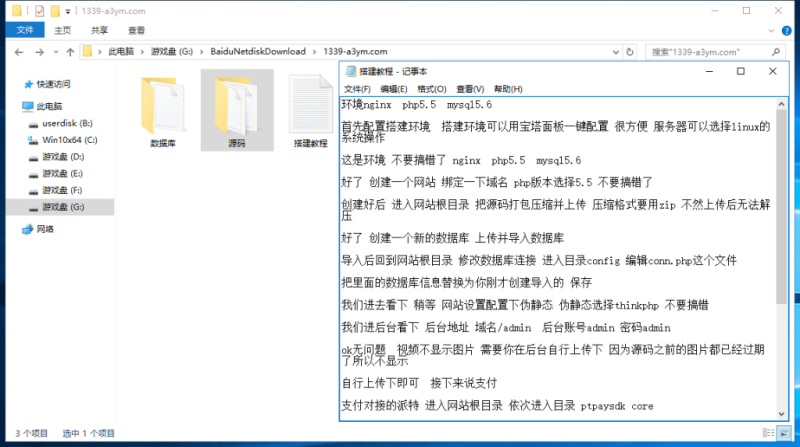Open Notepad 文件(F) menu
The width and height of the screenshot is (800, 447).
[x=357, y=89]
